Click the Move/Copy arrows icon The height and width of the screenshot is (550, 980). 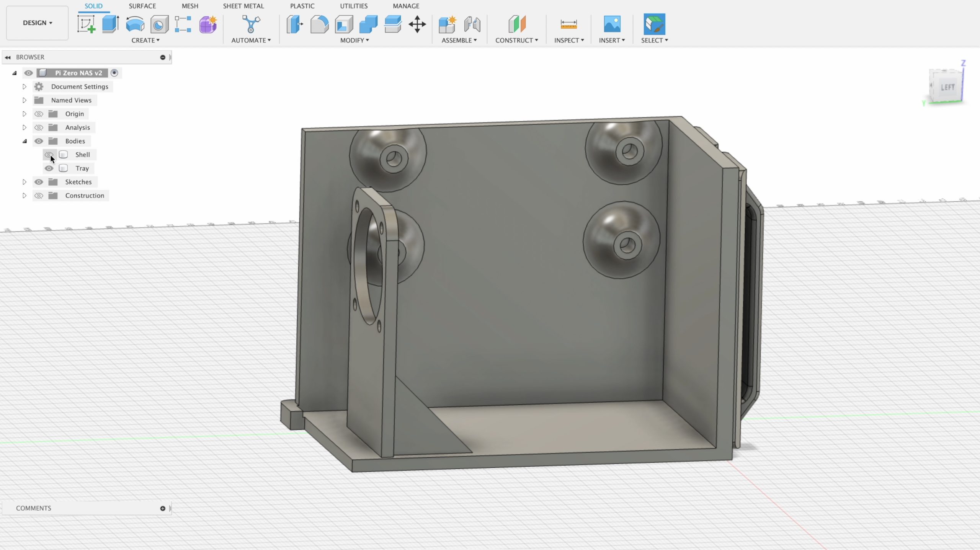pyautogui.click(x=417, y=24)
